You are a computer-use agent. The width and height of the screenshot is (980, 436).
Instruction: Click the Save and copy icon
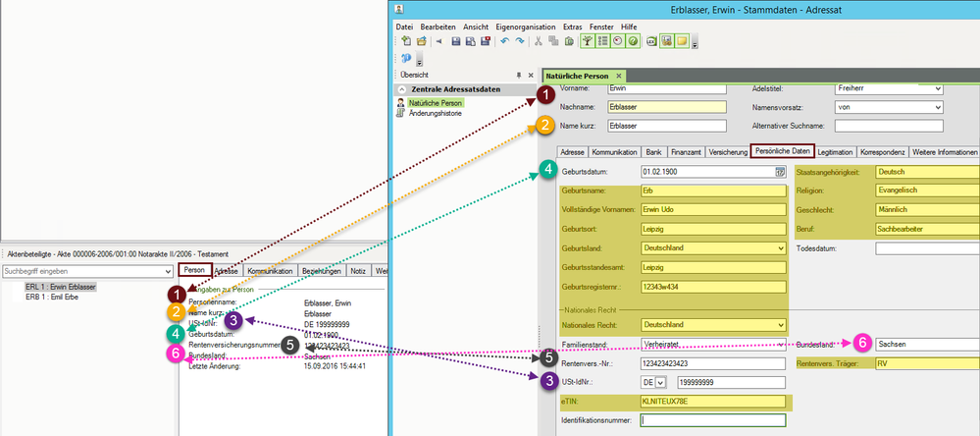tap(471, 41)
